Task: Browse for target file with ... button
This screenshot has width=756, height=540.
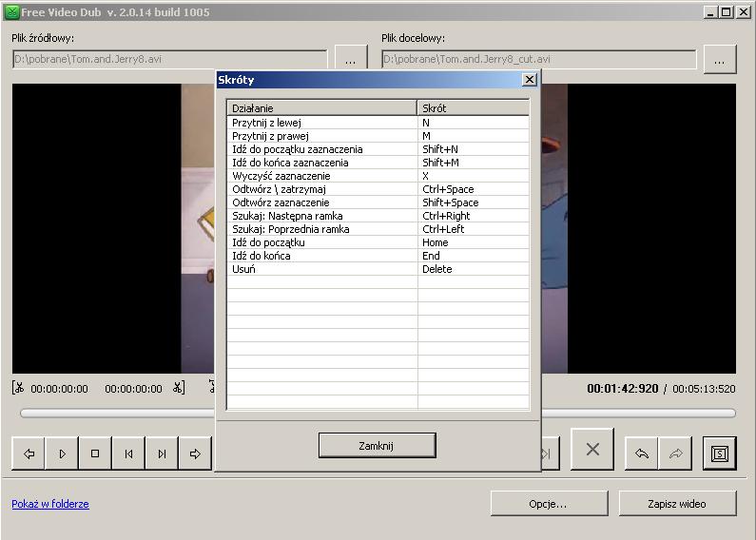Action: [x=719, y=60]
